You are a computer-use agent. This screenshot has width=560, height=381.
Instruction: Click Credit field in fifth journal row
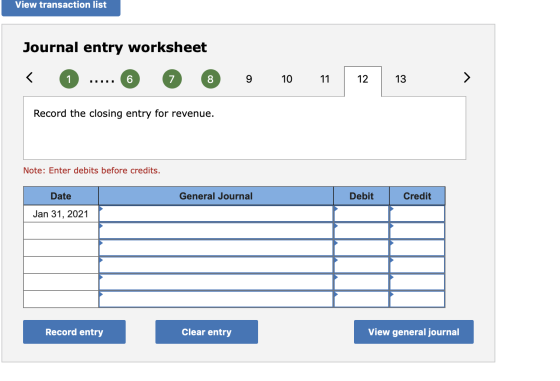tap(417, 282)
